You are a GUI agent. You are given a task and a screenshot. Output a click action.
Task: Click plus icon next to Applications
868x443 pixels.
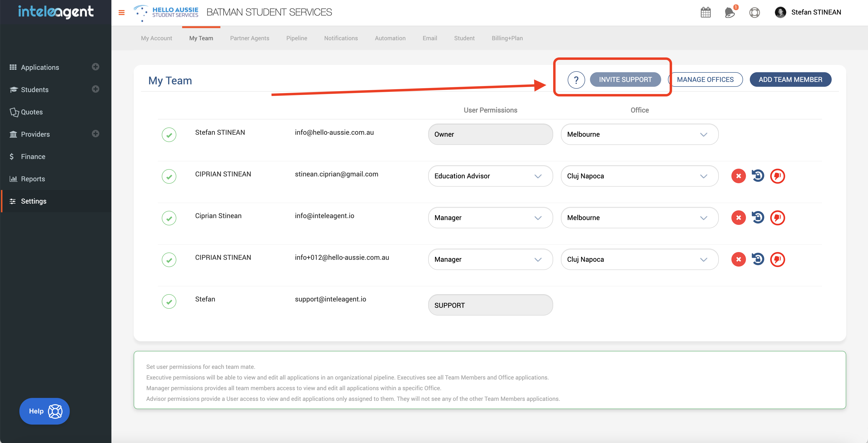click(x=95, y=67)
